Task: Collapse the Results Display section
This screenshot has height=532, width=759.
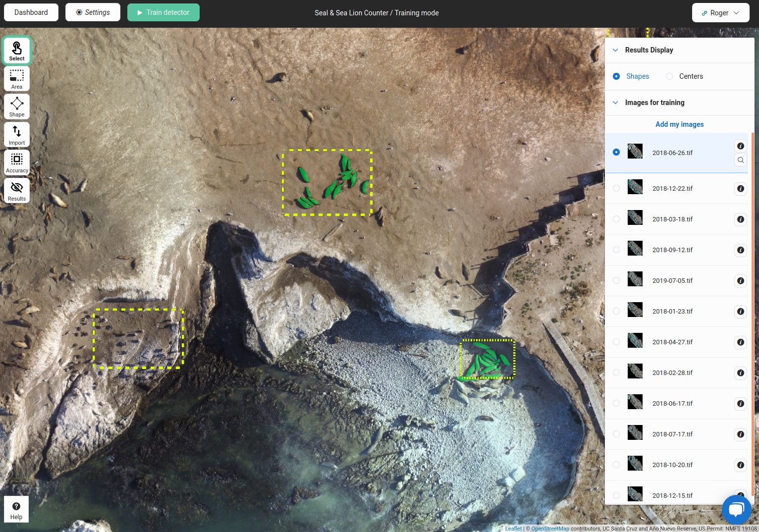Action: [x=615, y=50]
